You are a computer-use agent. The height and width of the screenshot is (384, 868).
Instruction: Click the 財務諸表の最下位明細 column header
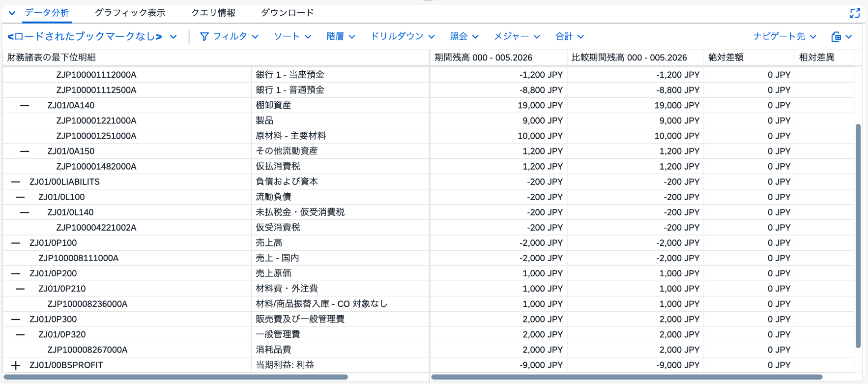click(216, 58)
